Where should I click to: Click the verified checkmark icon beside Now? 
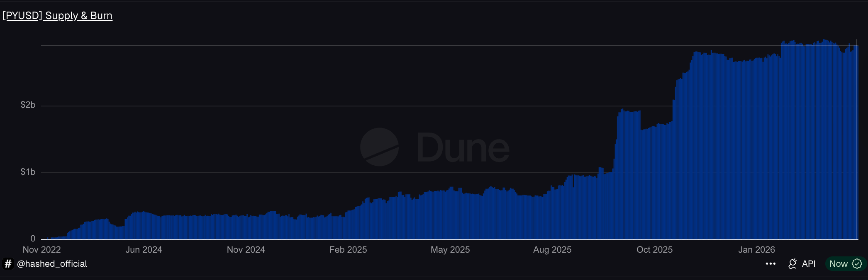(857, 264)
